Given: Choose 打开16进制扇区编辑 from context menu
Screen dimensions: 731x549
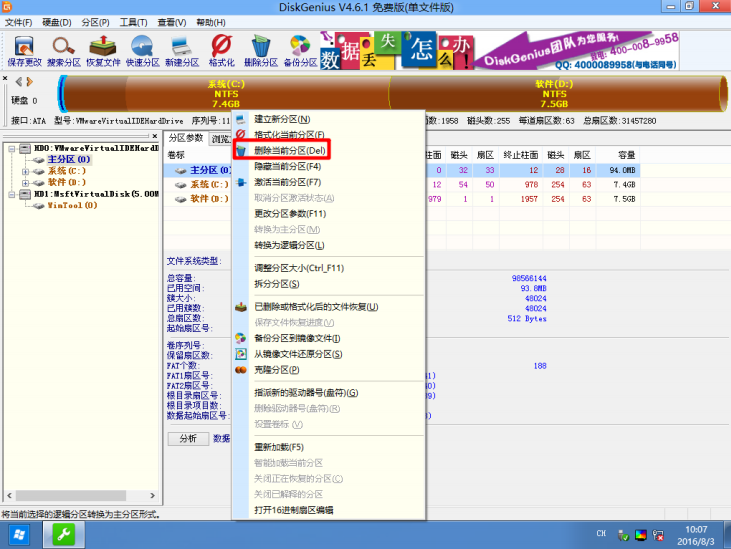Looking at the screenshot, I should (329, 510).
